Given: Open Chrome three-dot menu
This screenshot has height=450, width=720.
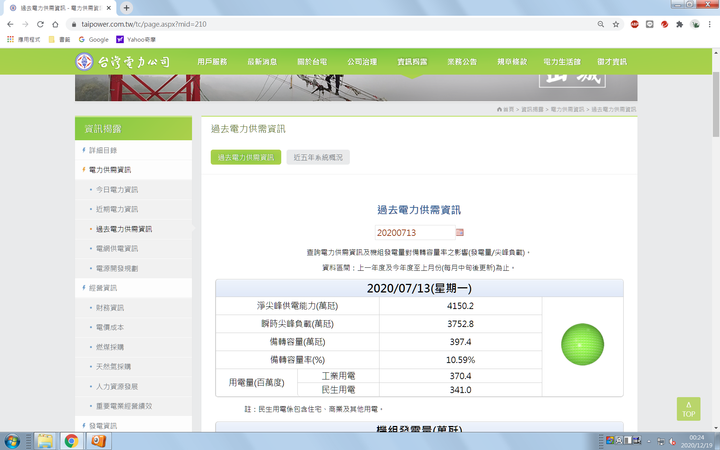Looking at the screenshot, I should [x=709, y=24].
